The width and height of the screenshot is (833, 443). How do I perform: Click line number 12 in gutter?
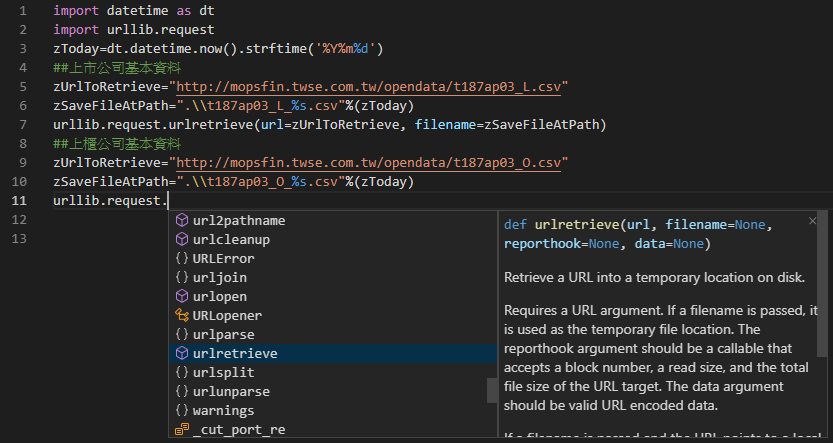coord(19,219)
